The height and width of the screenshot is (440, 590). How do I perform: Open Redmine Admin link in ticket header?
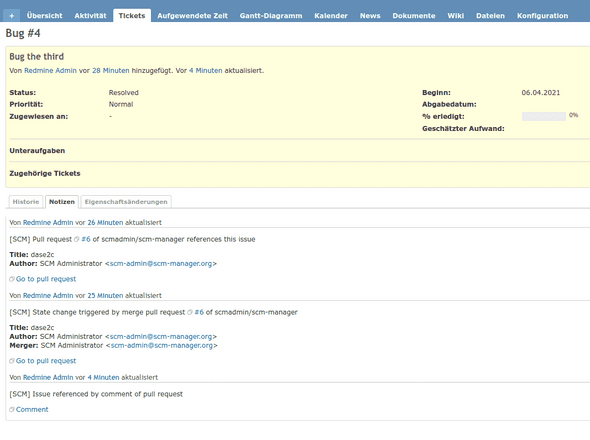point(50,71)
